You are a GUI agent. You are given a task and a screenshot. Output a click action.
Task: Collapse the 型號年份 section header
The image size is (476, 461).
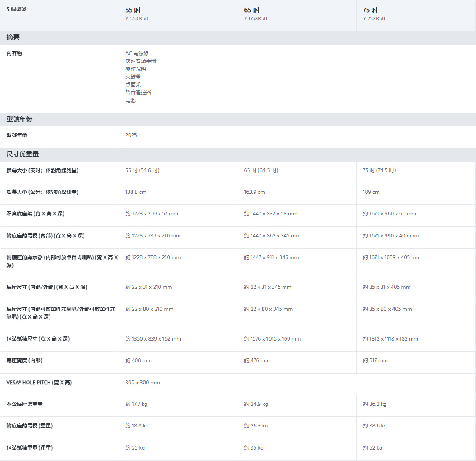click(20, 119)
